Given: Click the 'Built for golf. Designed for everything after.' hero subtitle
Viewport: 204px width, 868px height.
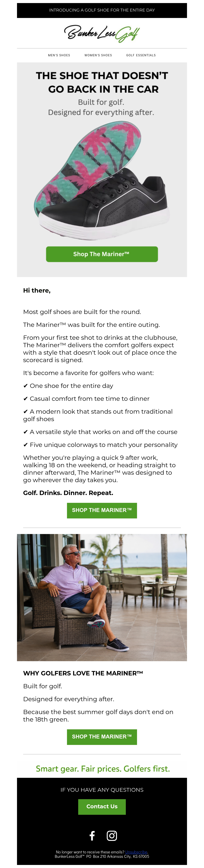Looking at the screenshot, I should (x=101, y=107).
